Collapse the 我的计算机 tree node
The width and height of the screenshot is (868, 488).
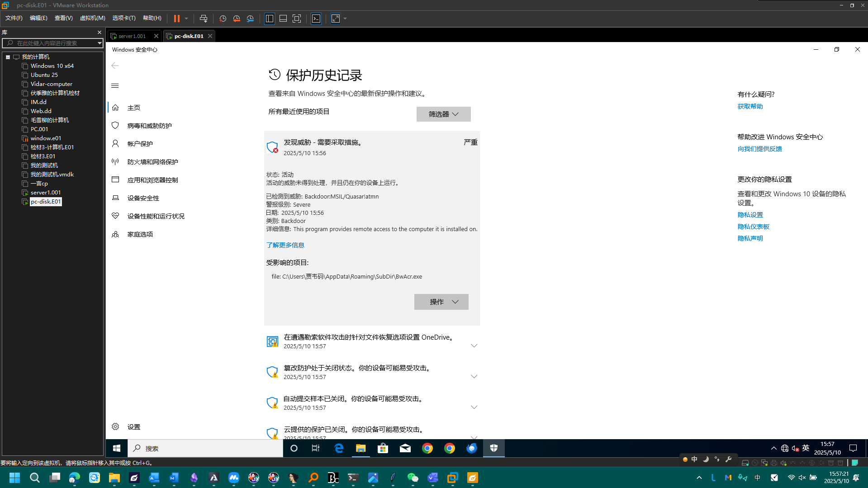[8, 57]
